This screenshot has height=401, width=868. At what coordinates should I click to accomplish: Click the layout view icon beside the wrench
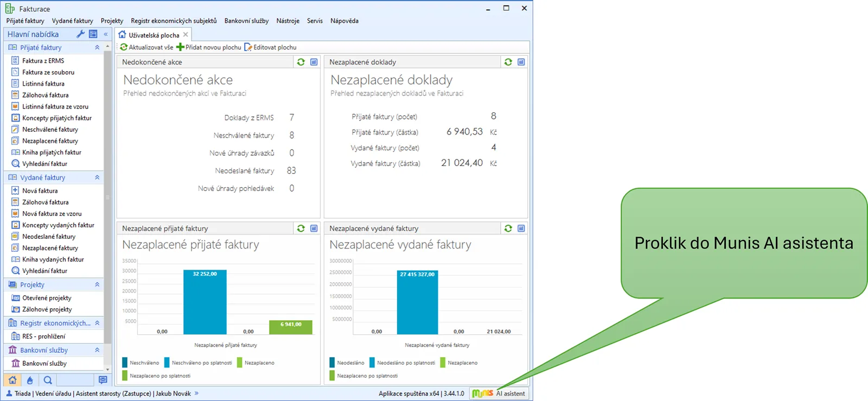point(93,34)
